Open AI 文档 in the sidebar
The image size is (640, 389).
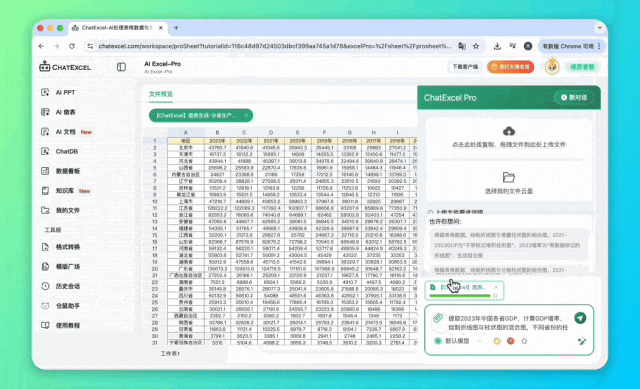(66, 132)
